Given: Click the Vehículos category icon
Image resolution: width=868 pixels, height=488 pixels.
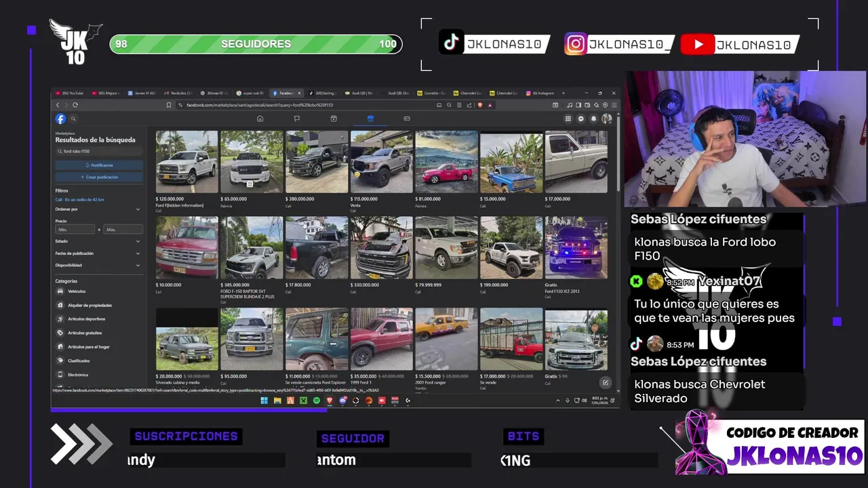Looking at the screenshot, I should (60, 291).
